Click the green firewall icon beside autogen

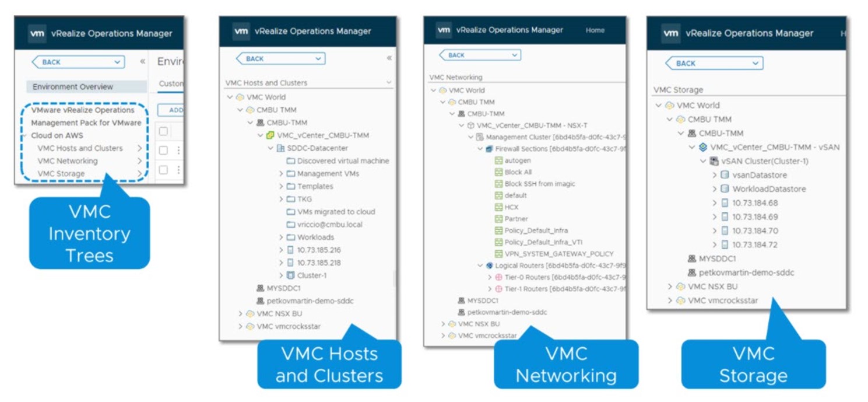point(498,160)
